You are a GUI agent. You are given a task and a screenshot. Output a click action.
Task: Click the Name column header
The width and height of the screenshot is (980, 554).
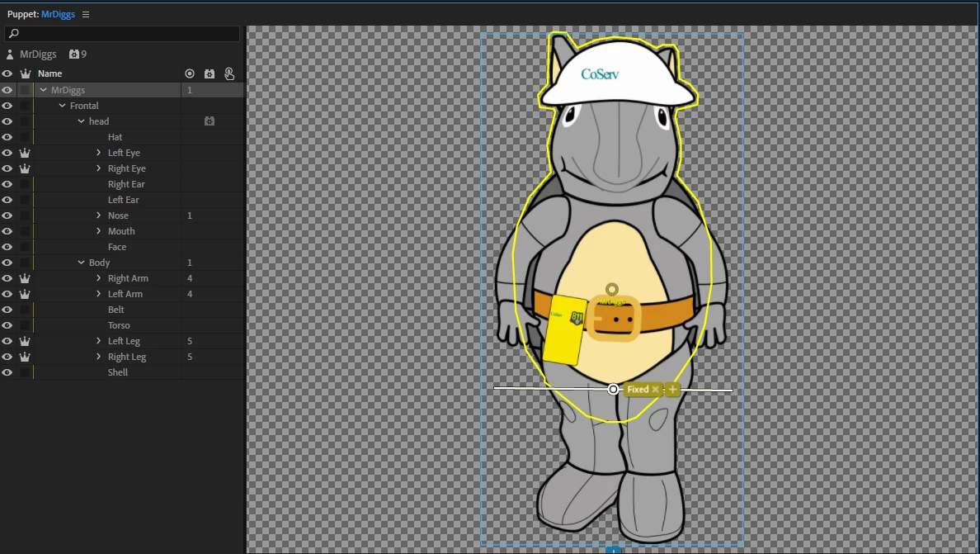[50, 73]
